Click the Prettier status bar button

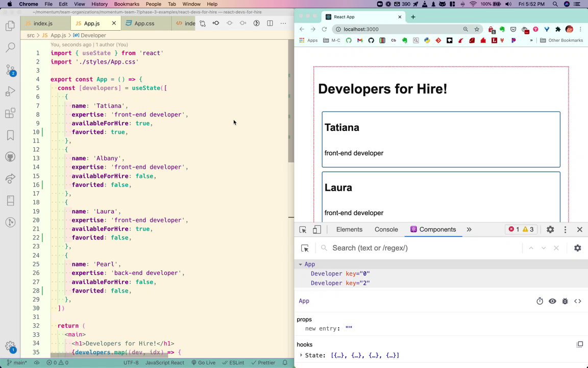click(x=263, y=362)
